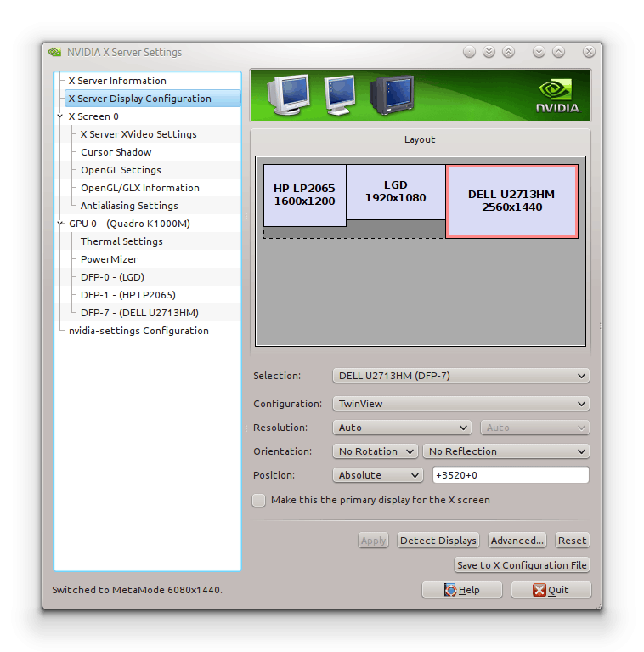The height and width of the screenshot is (652, 644).
Task: Select X Server Information in sidebar
Action: (117, 81)
